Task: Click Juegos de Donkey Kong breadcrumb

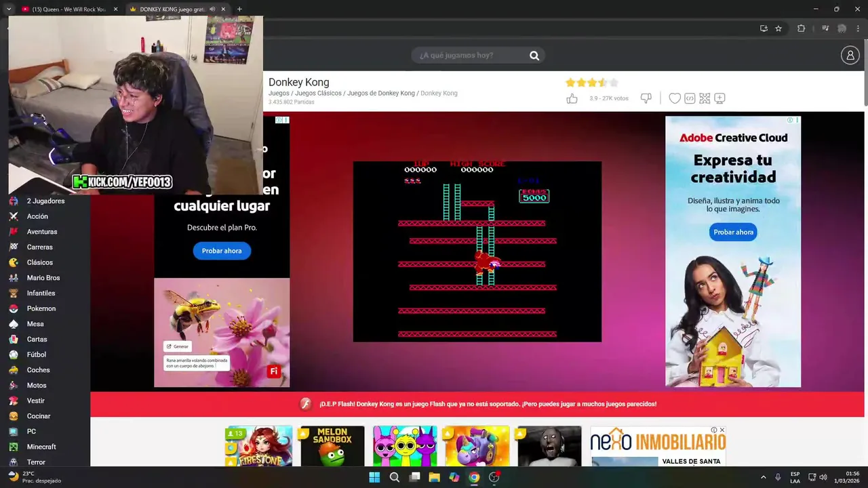Action: (x=381, y=94)
